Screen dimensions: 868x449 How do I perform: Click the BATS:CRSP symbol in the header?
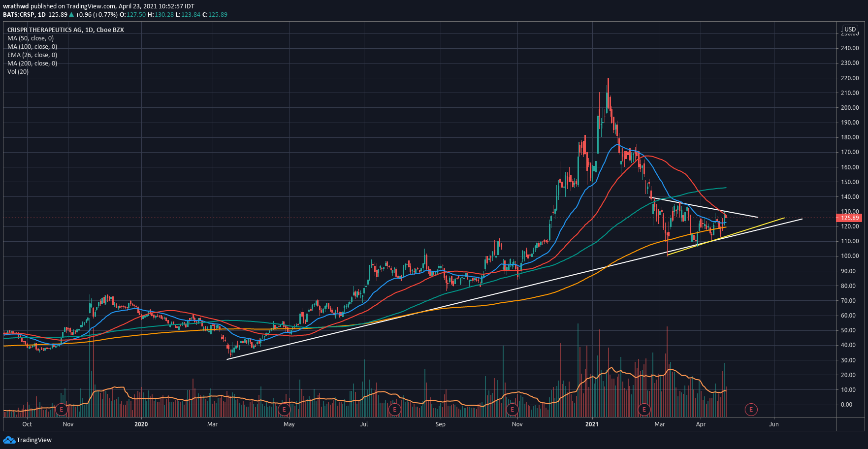click(x=18, y=15)
